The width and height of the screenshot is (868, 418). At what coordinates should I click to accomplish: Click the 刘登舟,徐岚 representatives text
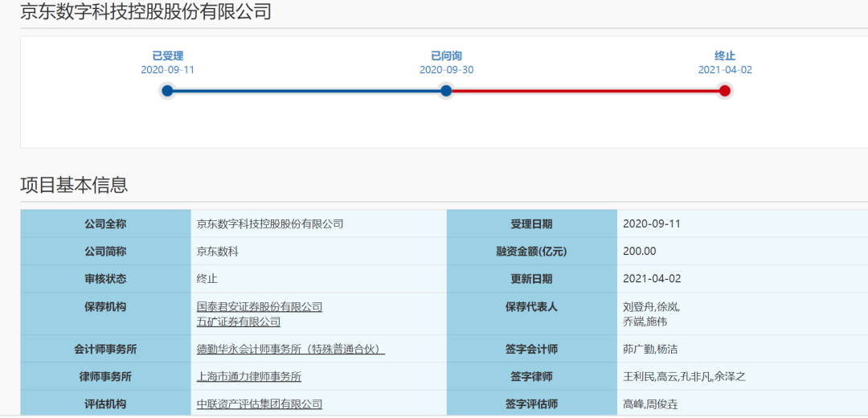[x=652, y=307]
